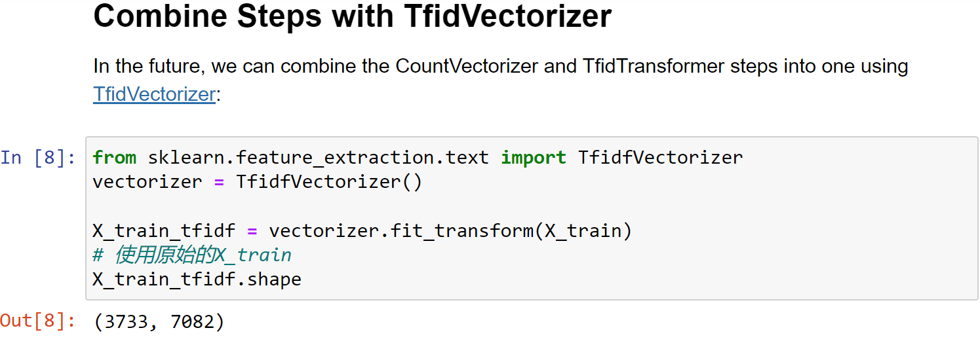Click 'sklearn.feature_extraction.text' in the code cell

pyautogui.click(x=319, y=158)
